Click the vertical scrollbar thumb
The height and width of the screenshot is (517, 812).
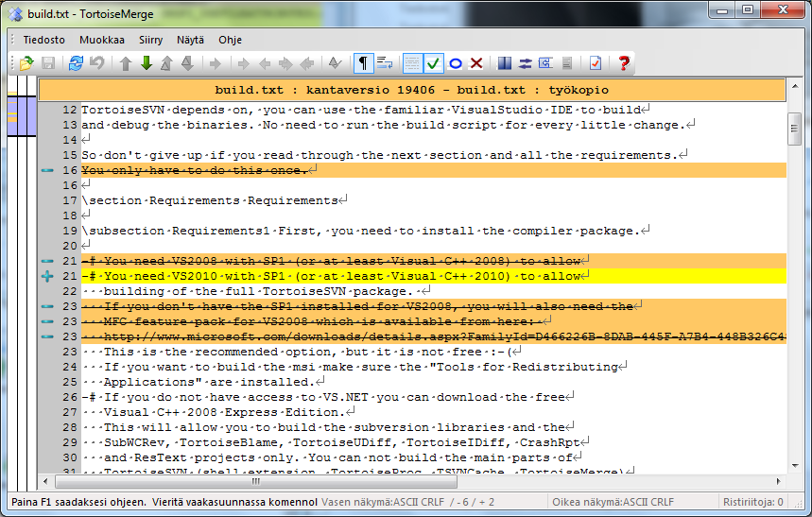(795, 129)
